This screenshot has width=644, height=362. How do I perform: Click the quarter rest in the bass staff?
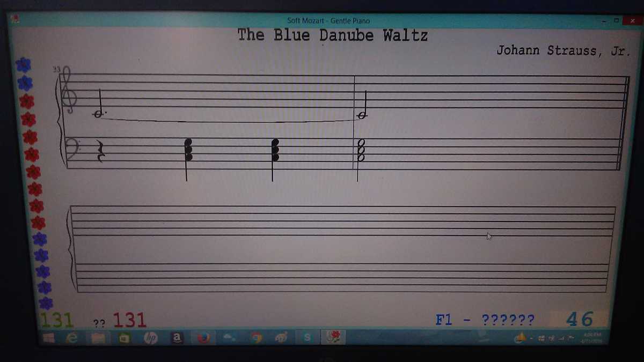click(x=100, y=150)
